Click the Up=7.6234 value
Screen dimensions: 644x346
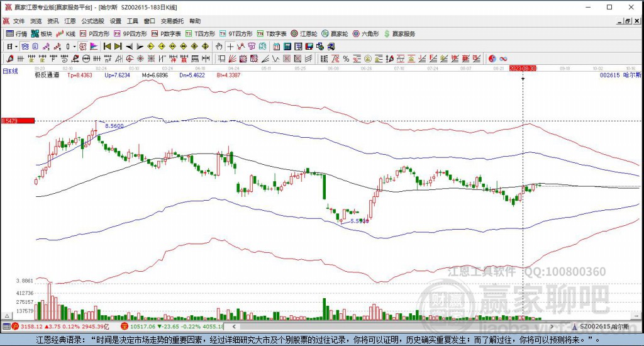117,75
